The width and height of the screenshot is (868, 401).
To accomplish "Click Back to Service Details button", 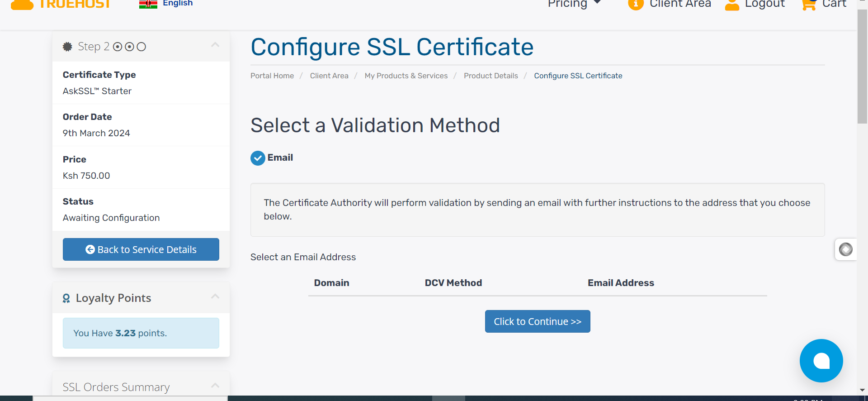I will (141, 249).
